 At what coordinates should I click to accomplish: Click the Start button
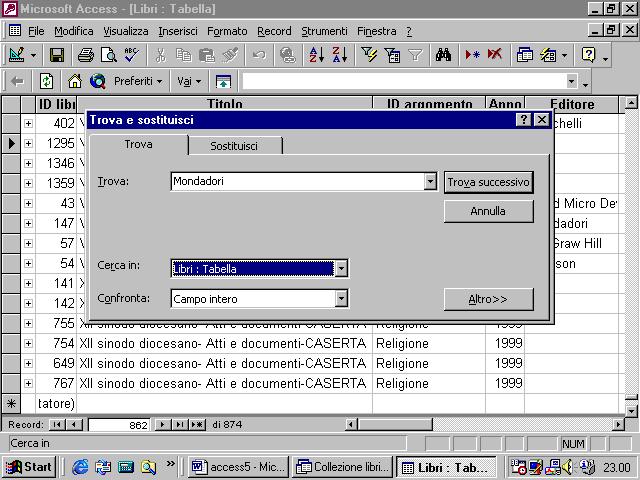(29, 467)
